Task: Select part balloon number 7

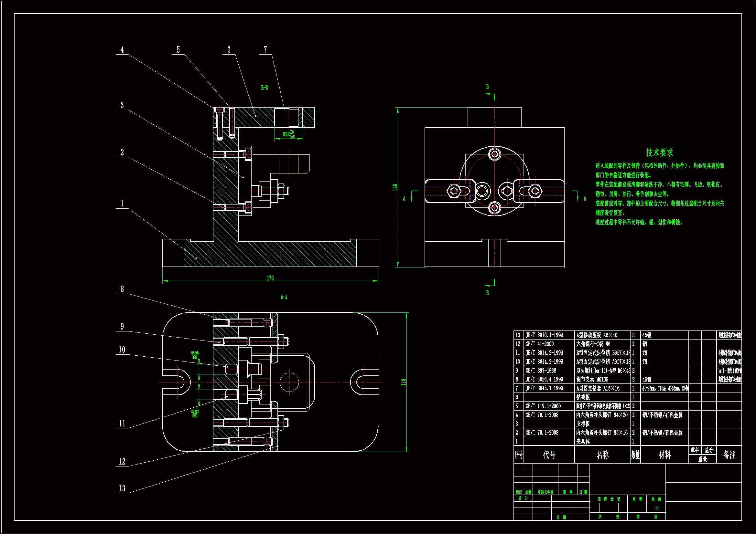Action: click(265, 50)
